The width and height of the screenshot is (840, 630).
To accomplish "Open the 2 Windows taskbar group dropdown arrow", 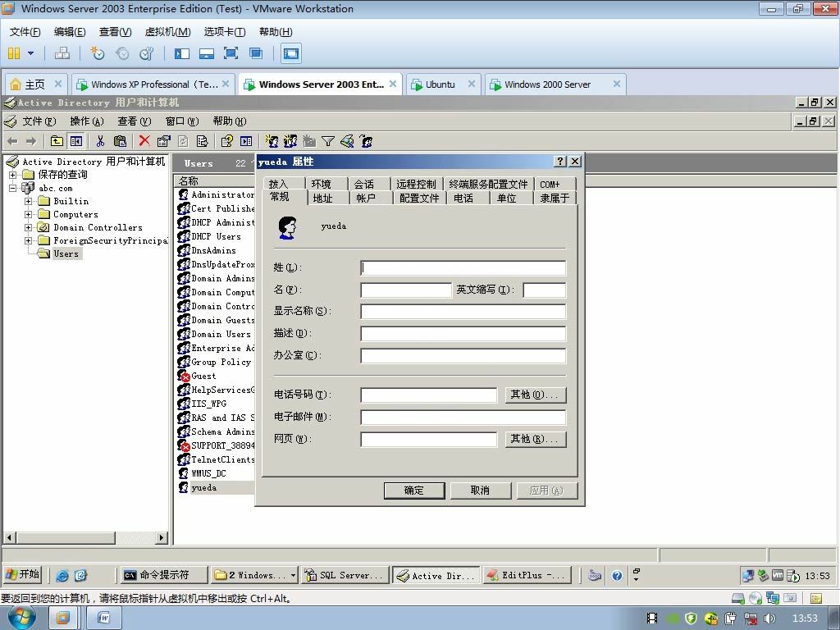I will coord(293,575).
